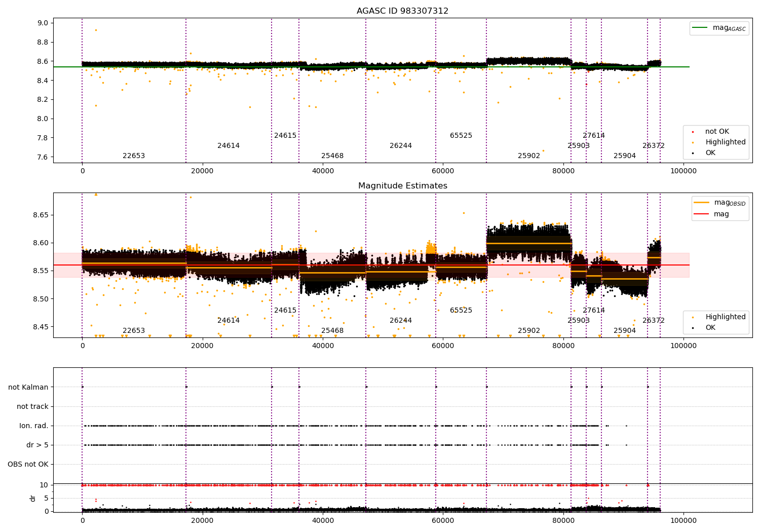Screen dimensions: 760x532
Task: Click the 40000 x-axis tick in top panel
Action: [323, 171]
